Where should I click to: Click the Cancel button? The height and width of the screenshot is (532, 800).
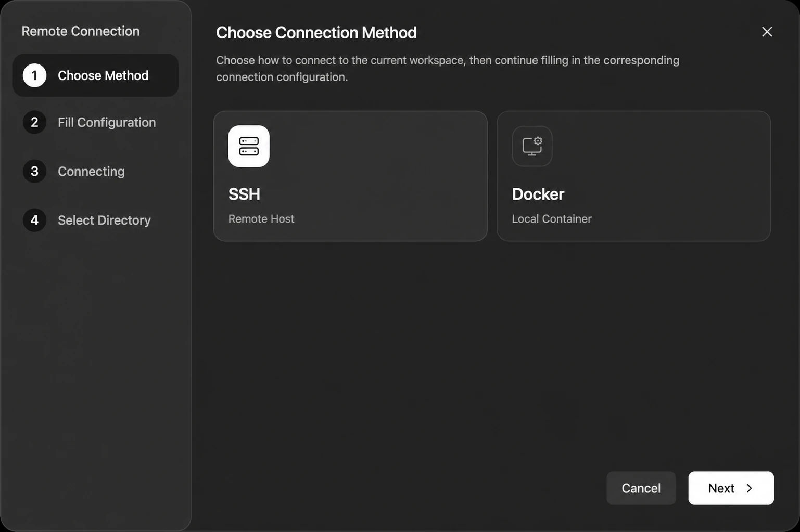coord(641,488)
